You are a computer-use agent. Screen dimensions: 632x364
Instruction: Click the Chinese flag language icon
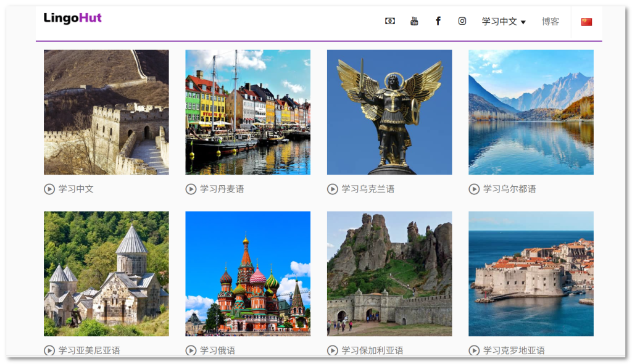coord(586,22)
